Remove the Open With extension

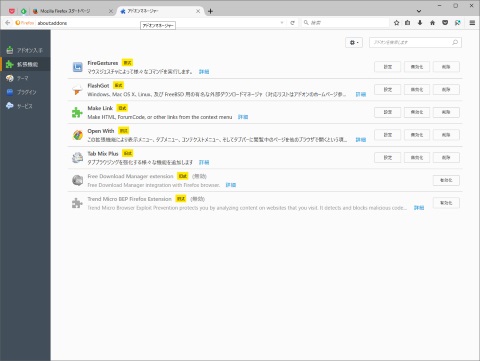(x=446, y=135)
